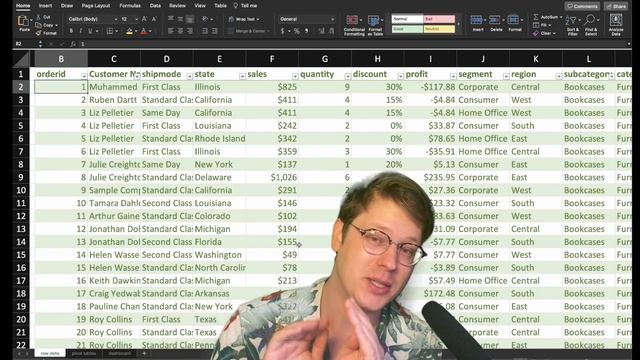Increase indent
This screenshot has width=640, height=360.
(214, 31)
